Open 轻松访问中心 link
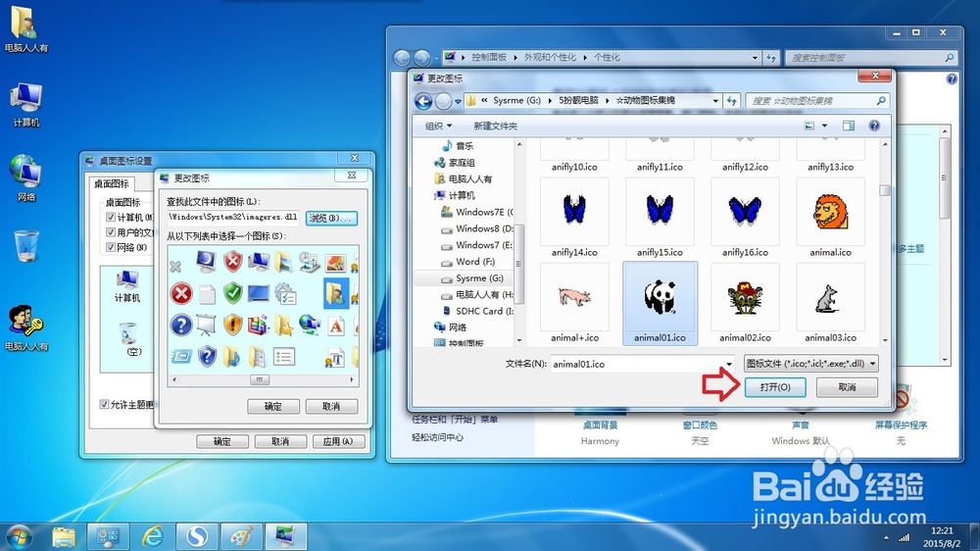 click(437, 437)
